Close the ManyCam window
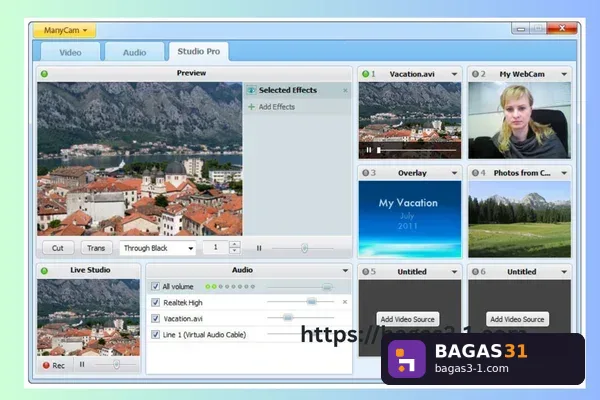 point(562,28)
